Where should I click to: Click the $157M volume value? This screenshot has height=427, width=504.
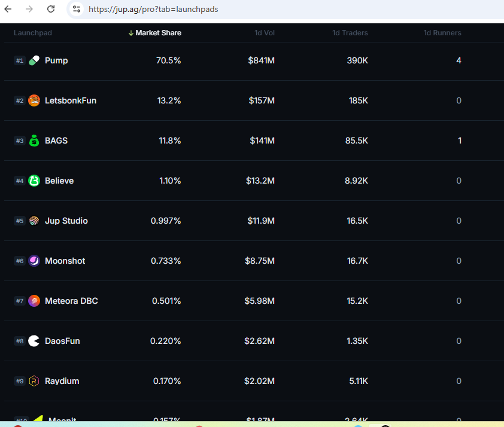[262, 100]
